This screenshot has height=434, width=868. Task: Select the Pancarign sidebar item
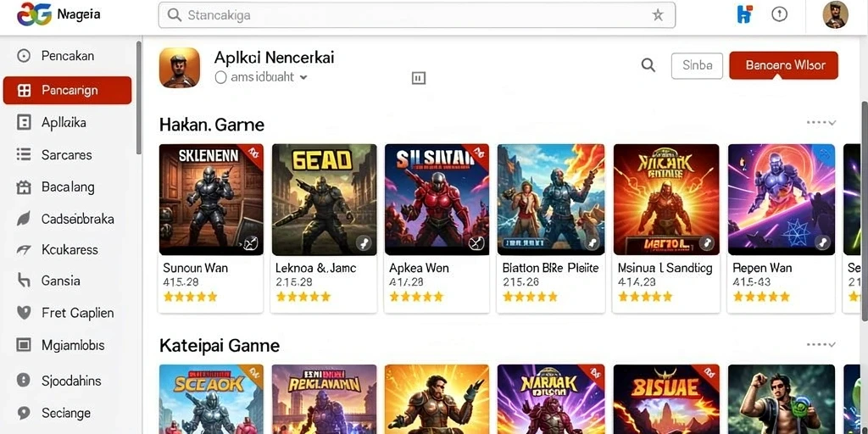(x=67, y=90)
